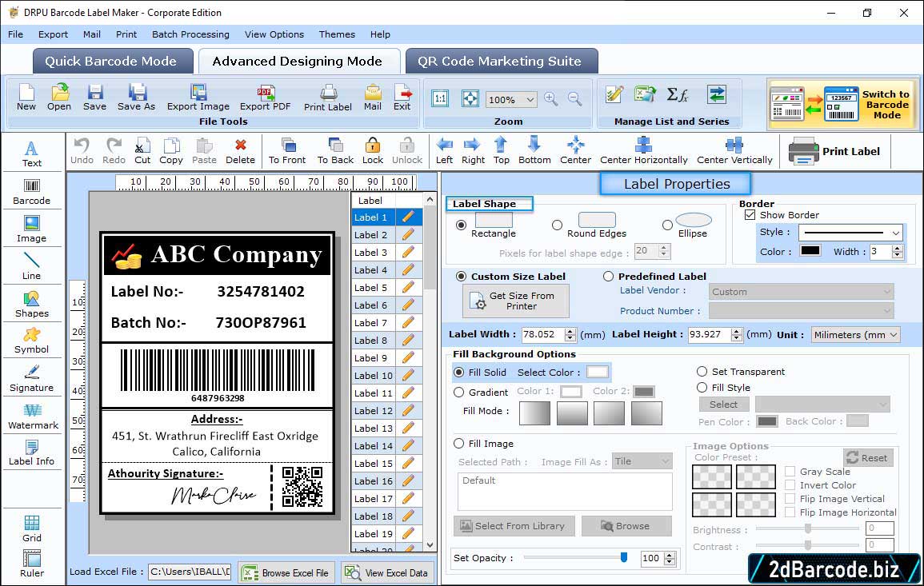The width and height of the screenshot is (924, 586).
Task: Toggle the Show Border checkbox
Action: tap(750, 215)
